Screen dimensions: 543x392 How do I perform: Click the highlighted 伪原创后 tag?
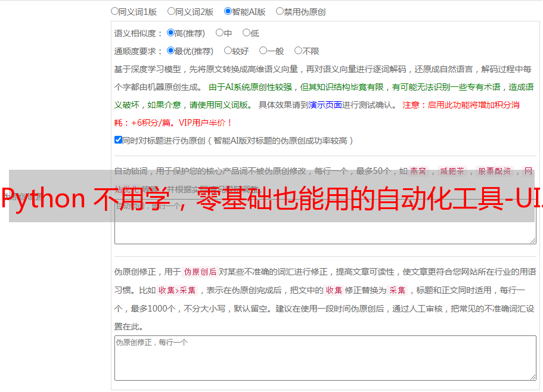click(x=200, y=272)
